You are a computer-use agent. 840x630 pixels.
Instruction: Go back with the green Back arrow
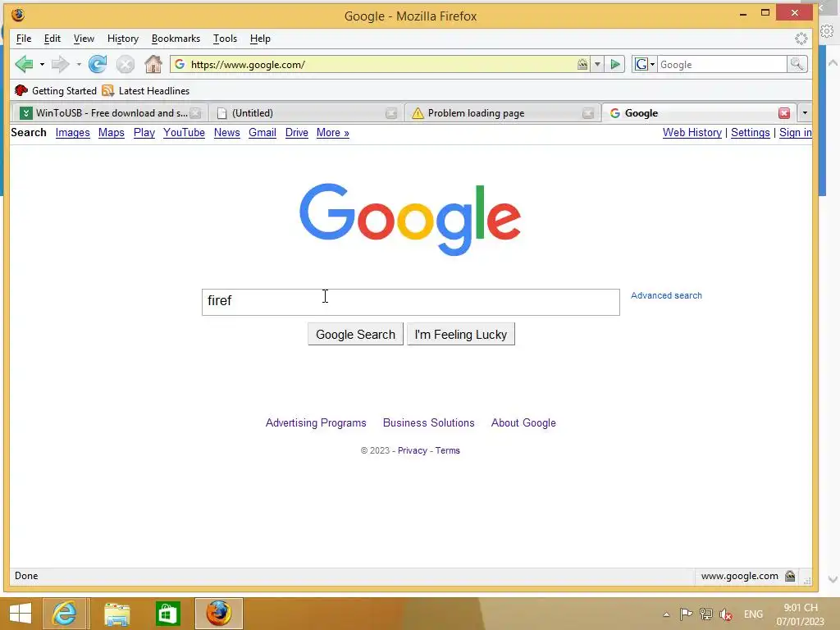[x=24, y=64]
